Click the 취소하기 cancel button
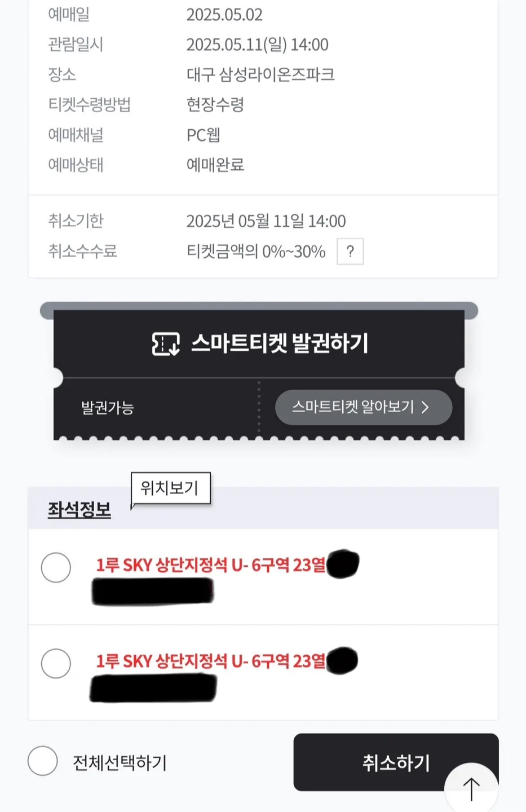The height and width of the screenshot is (812, 526). tap(396, 762)
